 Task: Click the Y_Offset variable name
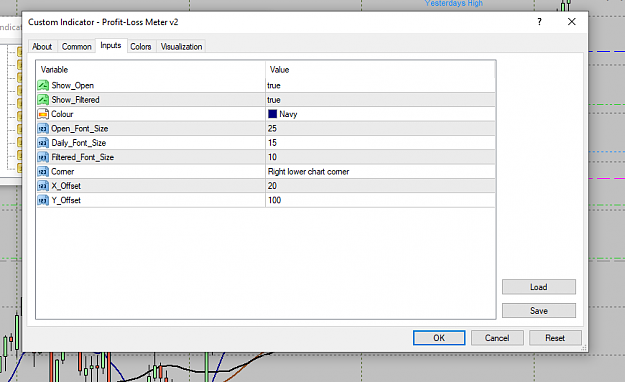pos(66,200)
